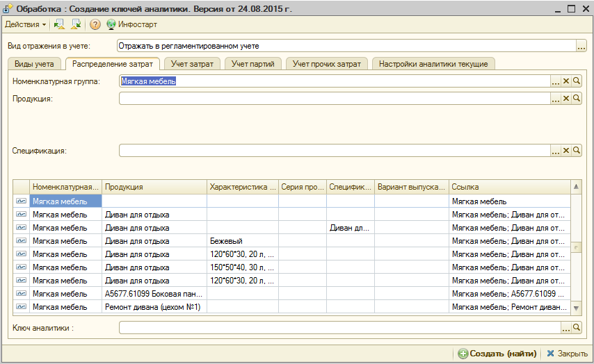The height and width of the screenshot is (364, 594).
Task: Click the Ключ аналитики input field
Action: [x=340, y=328]
